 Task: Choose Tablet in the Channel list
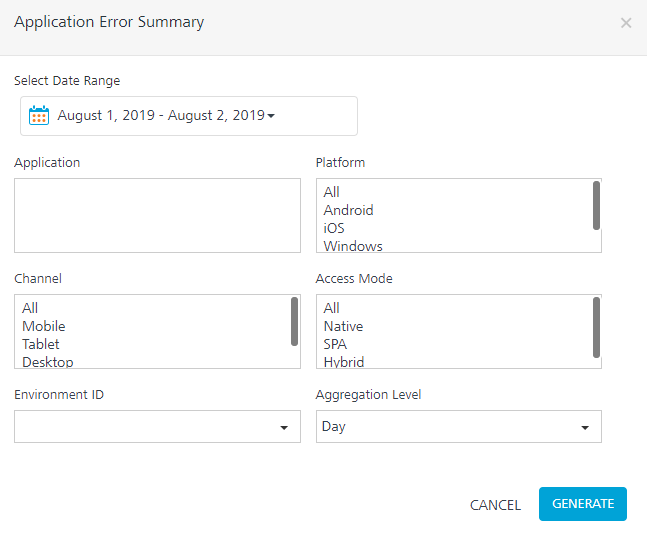point(41,344)
